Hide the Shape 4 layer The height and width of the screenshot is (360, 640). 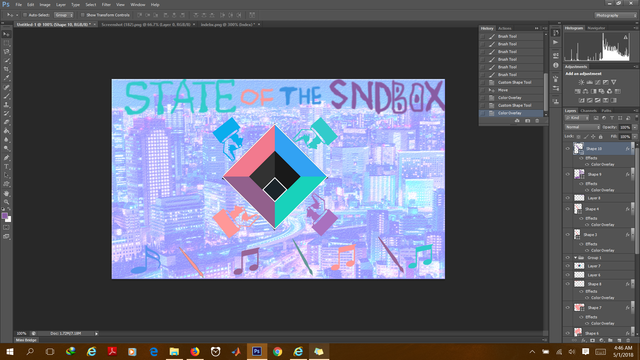click(x=567, y=209)
